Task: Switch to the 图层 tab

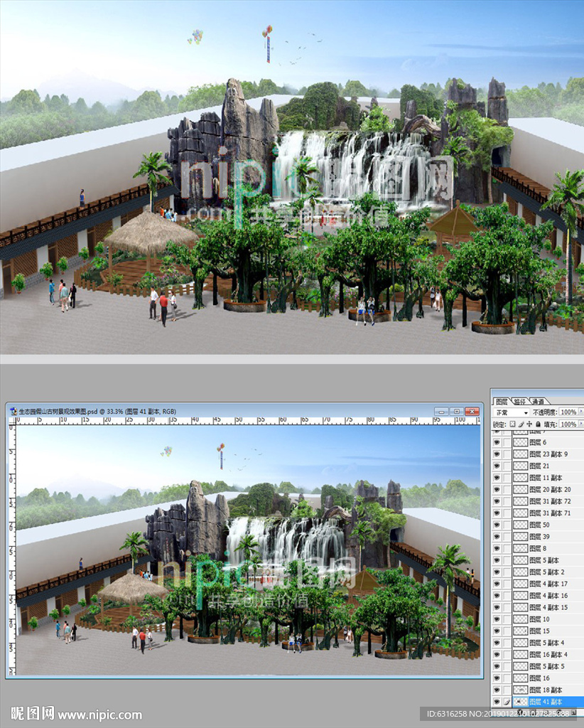Action: pos(502,402)
